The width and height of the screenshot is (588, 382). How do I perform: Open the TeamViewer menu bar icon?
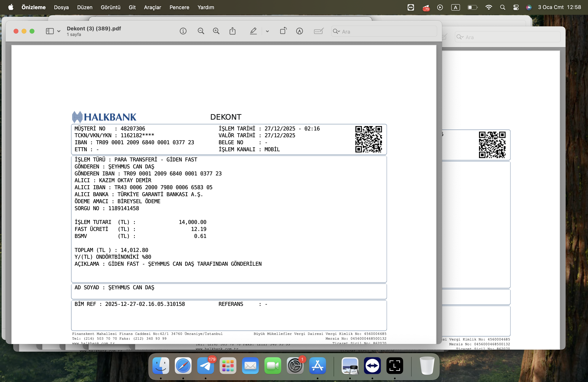[x=411, y=7]
